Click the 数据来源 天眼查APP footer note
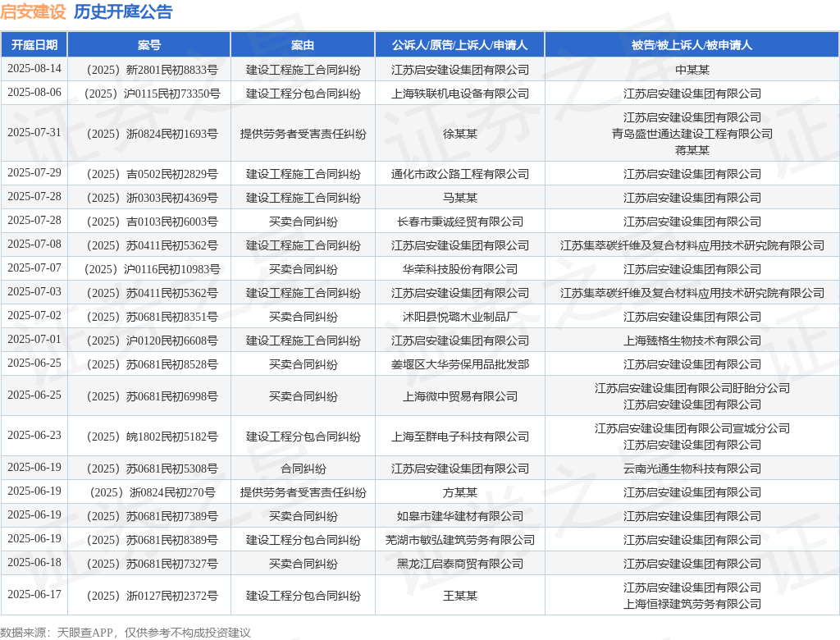Screen dimensions: 840x640 tap(126, 633)
